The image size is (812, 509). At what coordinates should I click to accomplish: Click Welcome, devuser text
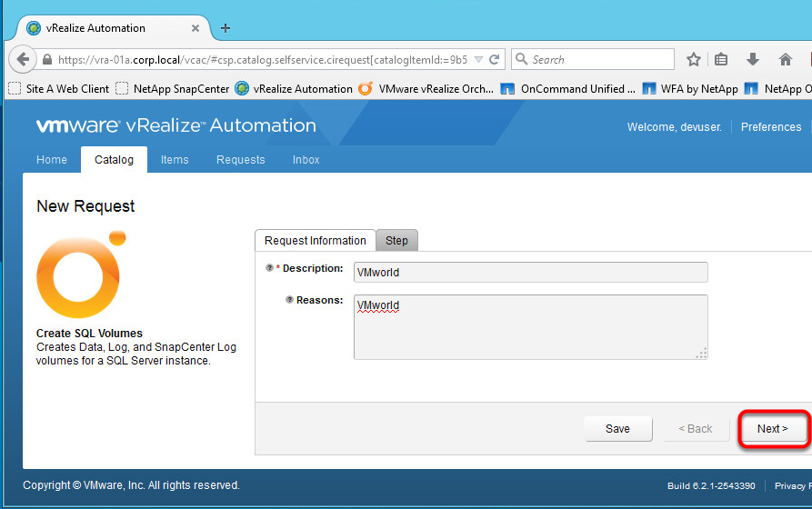pos(675,127)
